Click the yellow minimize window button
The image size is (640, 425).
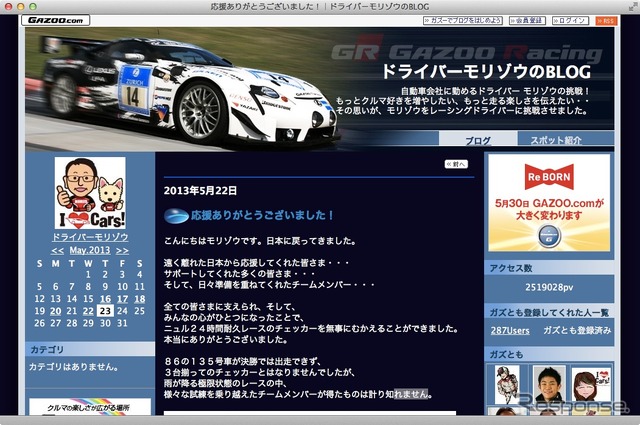[x=20, y=7]
